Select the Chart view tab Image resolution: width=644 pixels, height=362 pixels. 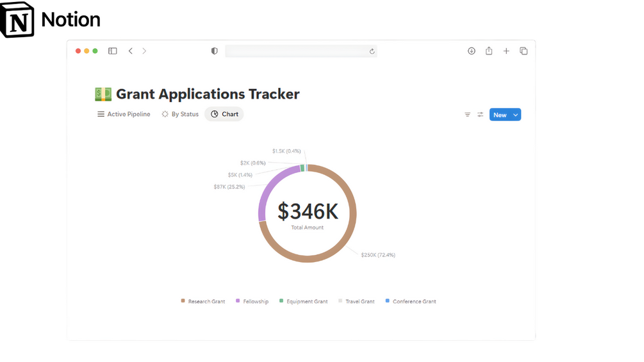point(224,114)
